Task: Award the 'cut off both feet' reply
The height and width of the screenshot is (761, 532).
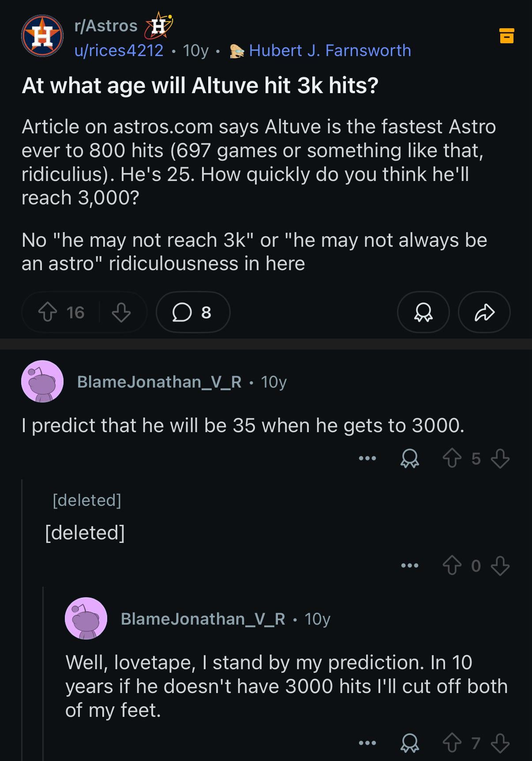Action: (x=409, y=743)
